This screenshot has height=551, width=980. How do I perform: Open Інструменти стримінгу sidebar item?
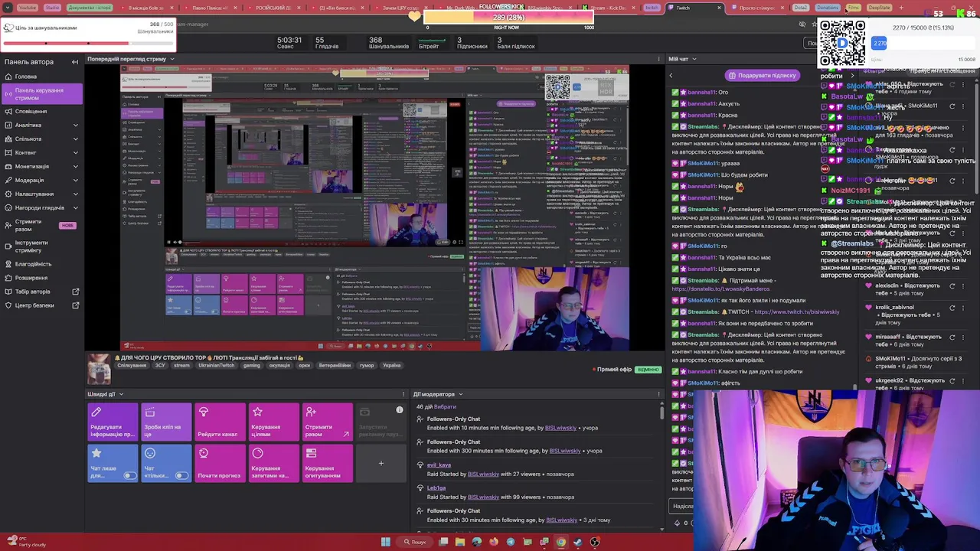[x=42, y=246]
